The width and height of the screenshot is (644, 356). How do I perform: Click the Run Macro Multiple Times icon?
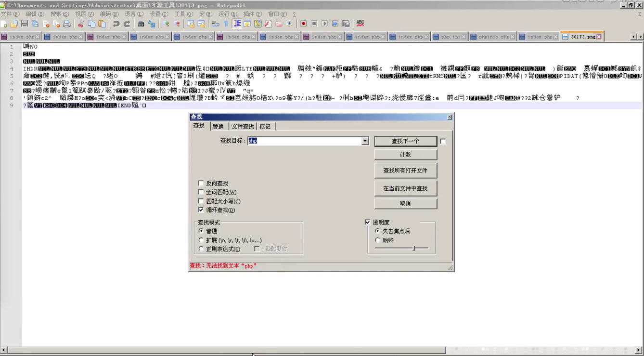coord(335,24)
